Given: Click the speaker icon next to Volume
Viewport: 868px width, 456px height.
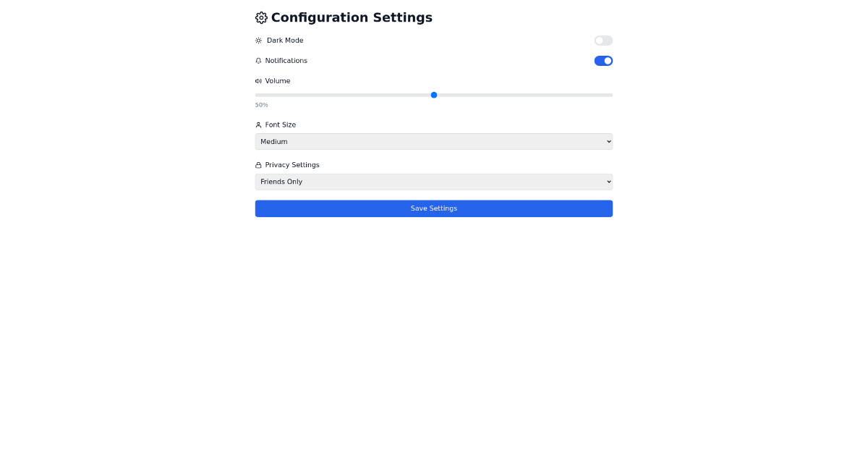Looking at the screenshot, I should point(258,81).
